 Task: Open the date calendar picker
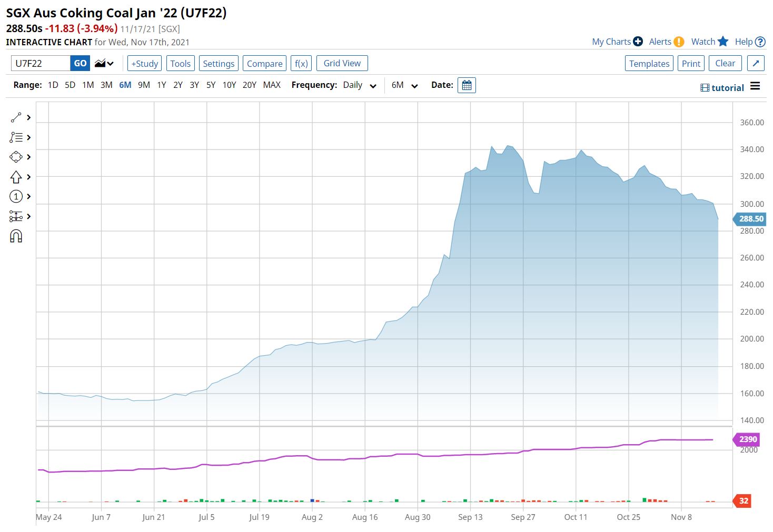tap(467, 85)
